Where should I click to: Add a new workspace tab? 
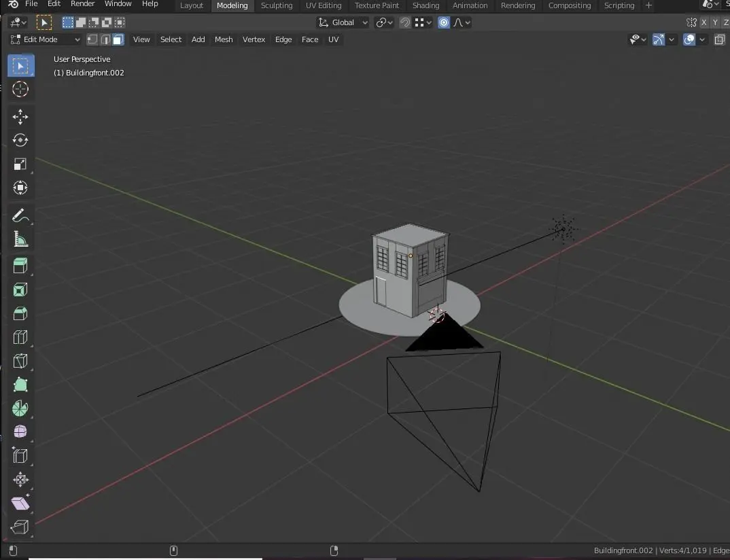[x=648, y=5]
